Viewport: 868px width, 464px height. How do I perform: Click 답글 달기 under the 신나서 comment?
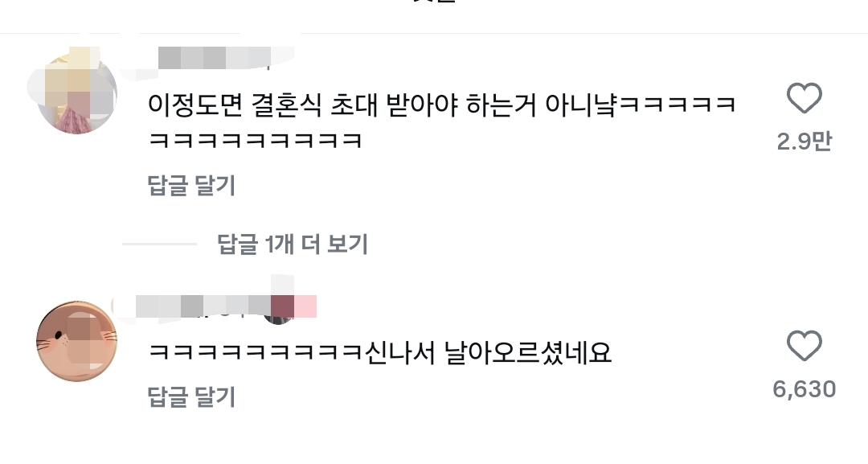(191, 397)
